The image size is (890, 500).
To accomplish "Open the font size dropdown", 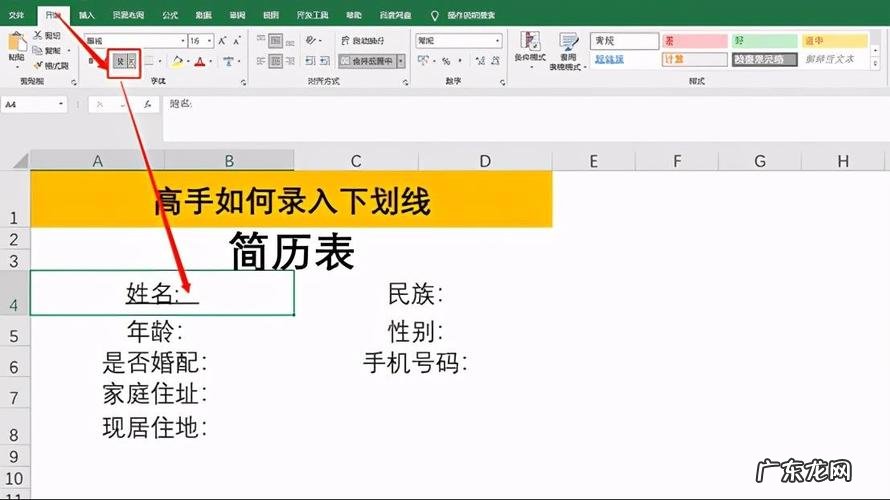I will (x=209, y=41).
